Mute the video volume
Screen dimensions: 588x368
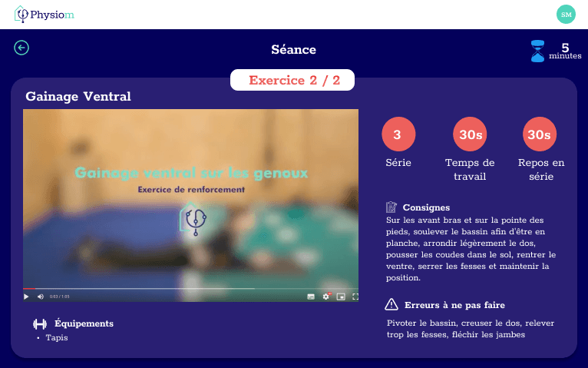[41, 296]
